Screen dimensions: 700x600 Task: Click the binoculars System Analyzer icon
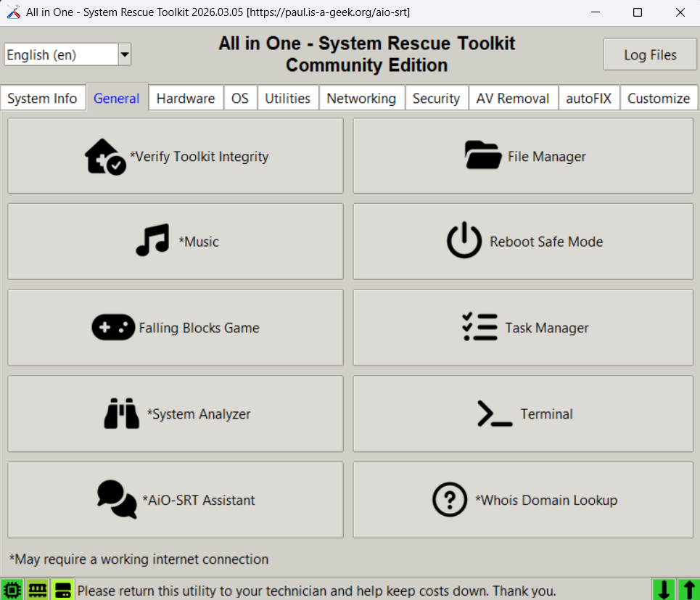(121, 414)
